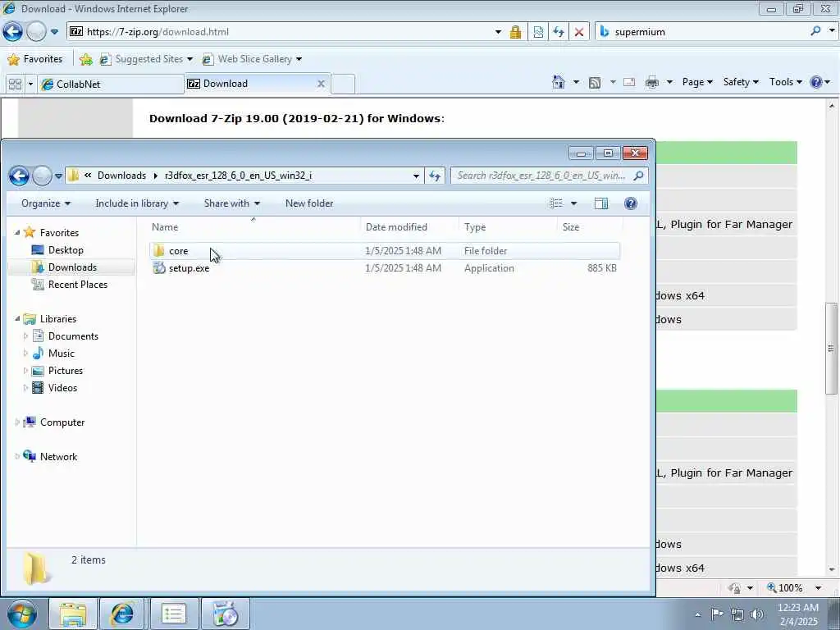Toggle Compatibility View icon in address bar
This screenshot has width=840, height=630.
538,32
